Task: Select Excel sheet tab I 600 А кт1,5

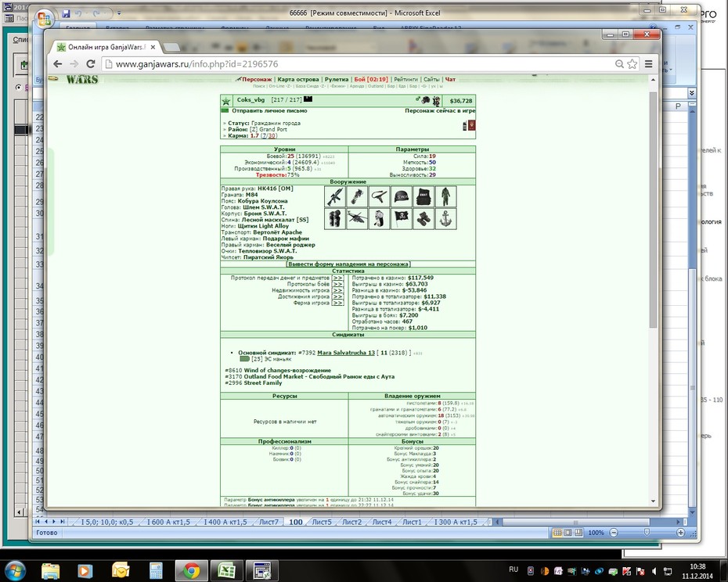Action: click(x=168, y=522)
